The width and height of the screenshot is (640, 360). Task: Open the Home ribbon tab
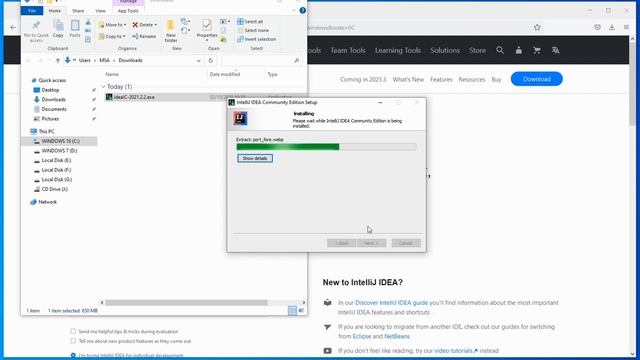point(55,11)
